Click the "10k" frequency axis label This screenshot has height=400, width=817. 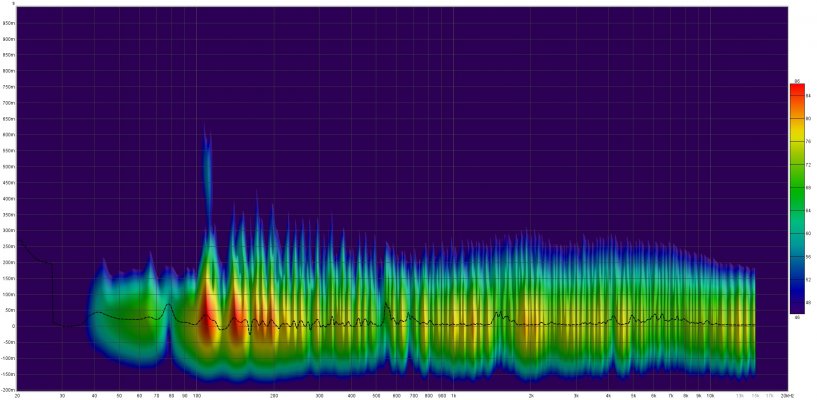click(x=710, y=396)
